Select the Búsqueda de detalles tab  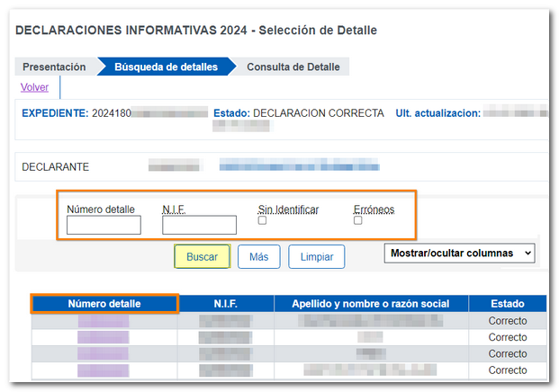pos(165,67)
